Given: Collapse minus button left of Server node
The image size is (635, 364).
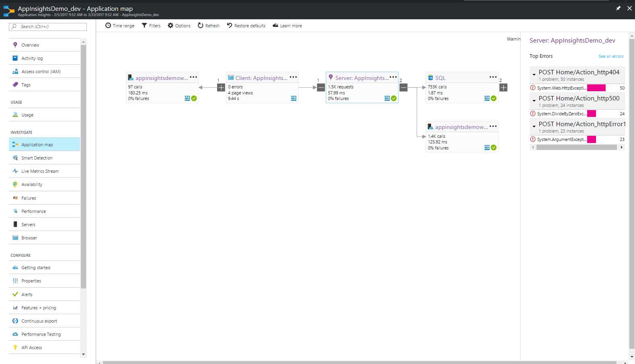Looking at the screenshot, I should click(321, 88).
